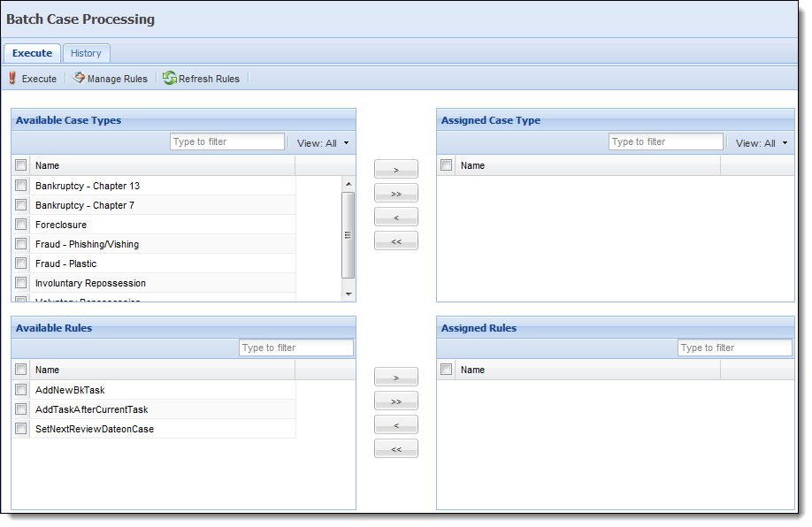Tick the Fraud - Phishing/Vishing checkbox
This screenshot has width=812, height=527.
20,244
